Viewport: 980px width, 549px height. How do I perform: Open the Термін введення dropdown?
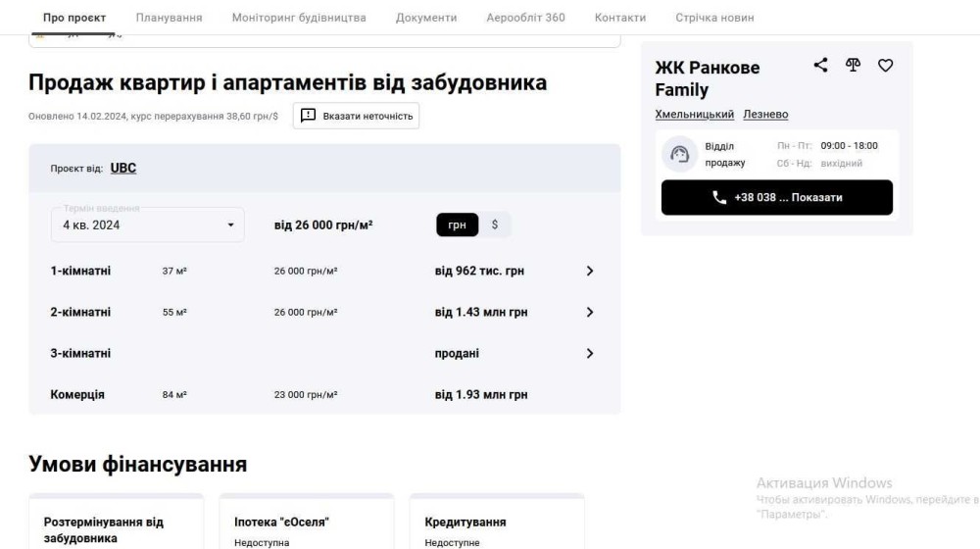[x=148, y=225]
